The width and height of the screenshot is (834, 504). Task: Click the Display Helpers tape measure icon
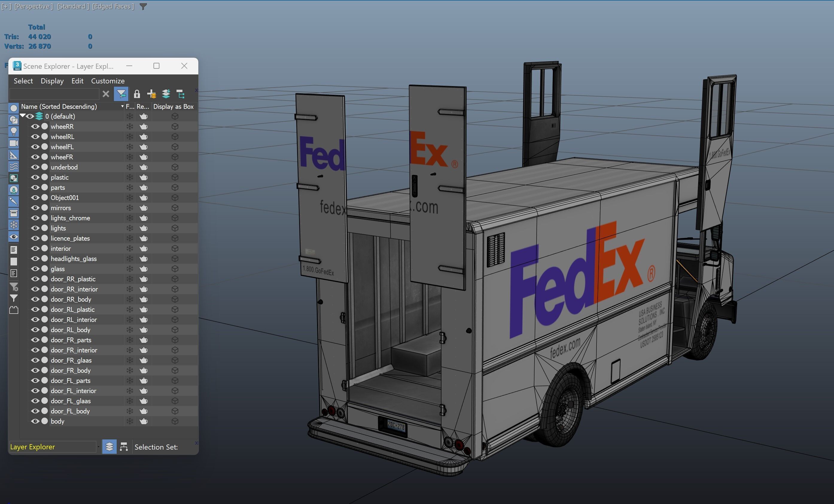click(13, 155)
